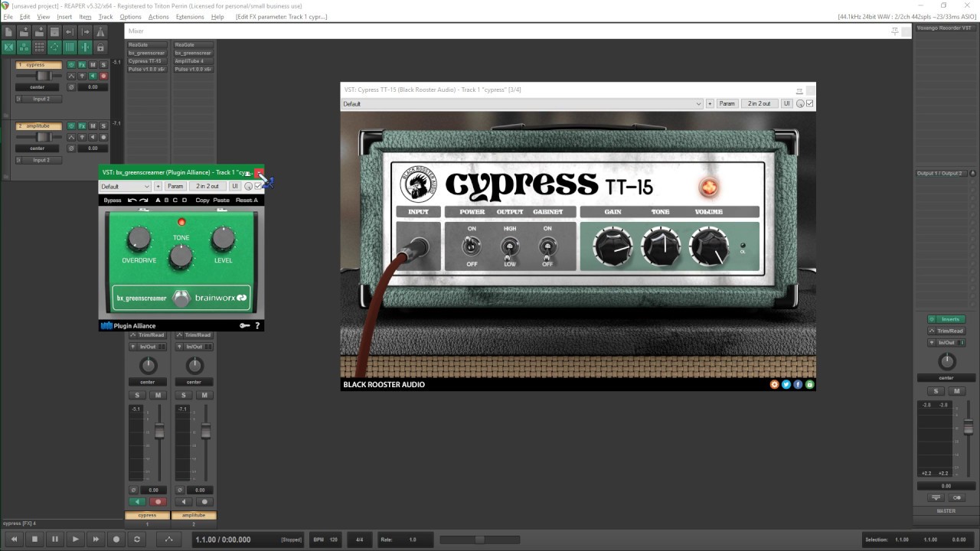Viewport: 980px width, 551px height.
Task: Click the key license icon in Plugin Alliance bar
Action: 244,325
